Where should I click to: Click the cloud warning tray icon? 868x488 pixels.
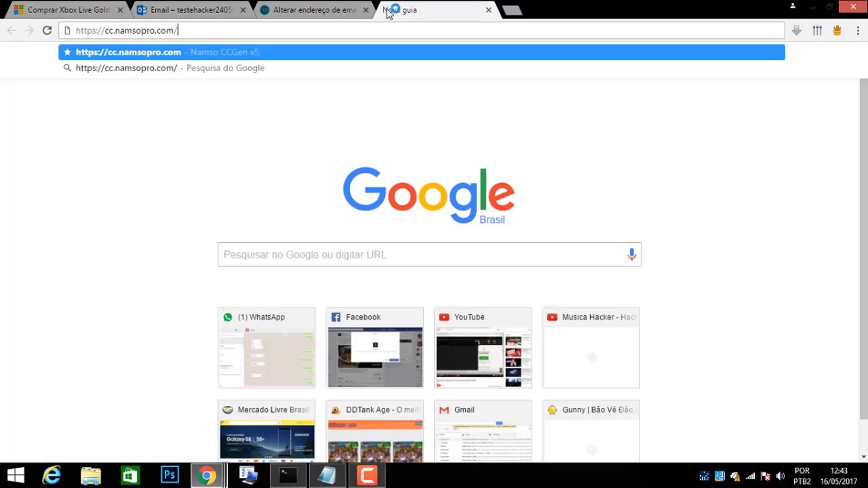click(734, 476)
